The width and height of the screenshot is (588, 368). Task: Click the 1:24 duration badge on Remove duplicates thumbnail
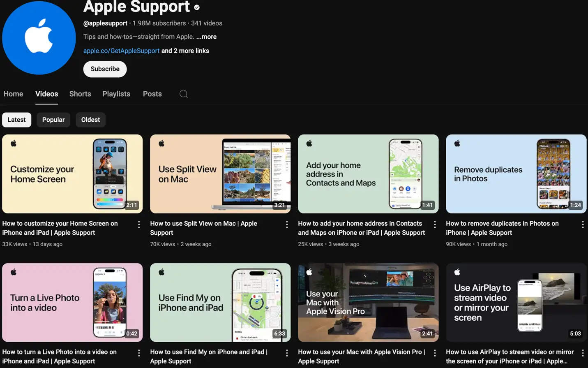[x=575, y=205]
